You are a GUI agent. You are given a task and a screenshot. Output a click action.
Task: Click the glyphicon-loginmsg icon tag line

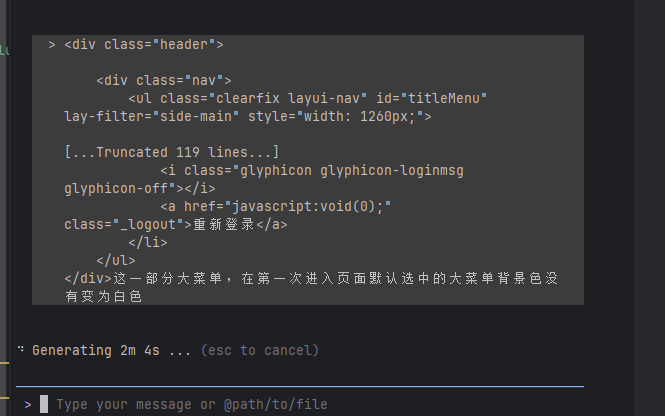click(x=311, y=171)
